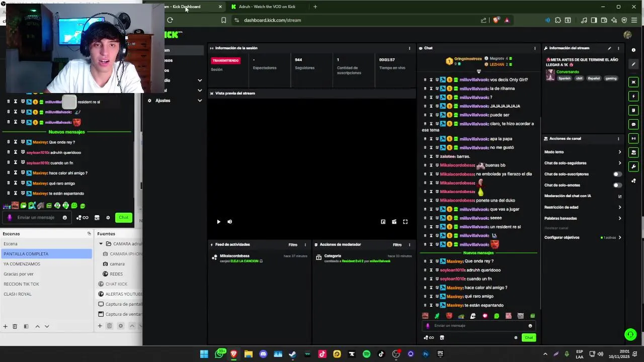Open settings gear in OBS chat dock
The image size is (644, 362).
[x=108, y=218]
